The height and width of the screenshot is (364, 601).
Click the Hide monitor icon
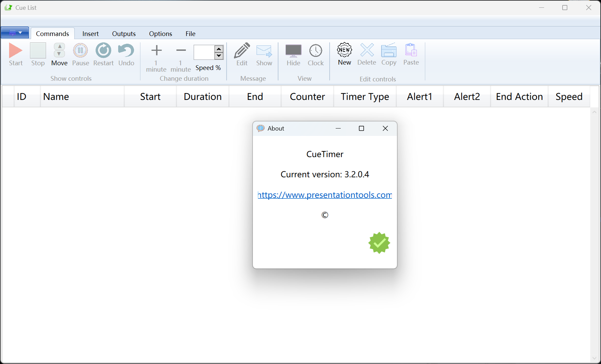click(x=293, y=51)
